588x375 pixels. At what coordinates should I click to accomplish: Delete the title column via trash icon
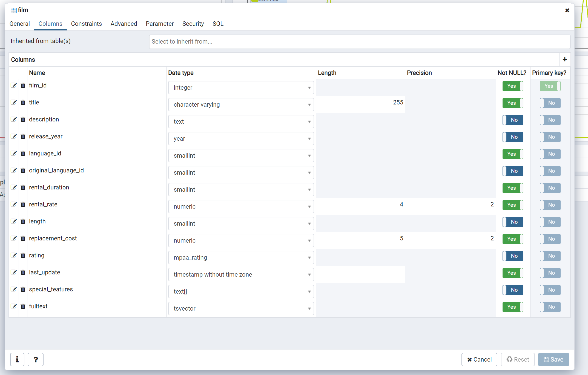click(23, 102)
